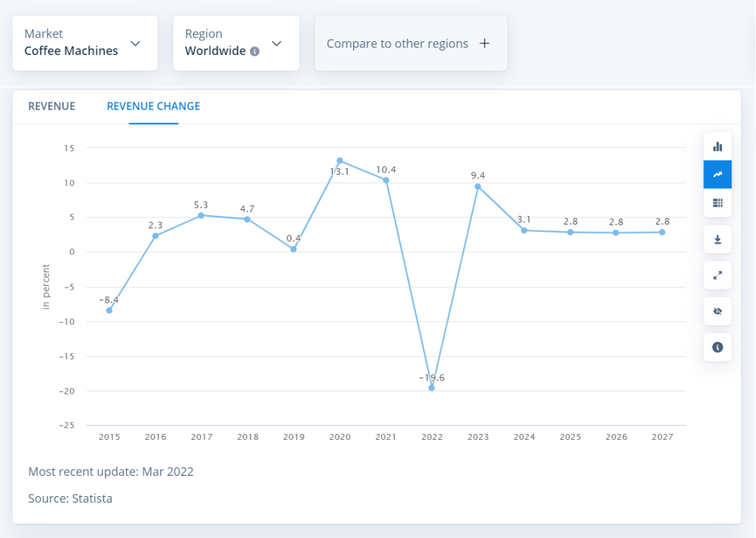Expand chart to fullscreen with arrows icon
Screen dimensions: 756x538
pyautogui.click(x=717, y=275)
